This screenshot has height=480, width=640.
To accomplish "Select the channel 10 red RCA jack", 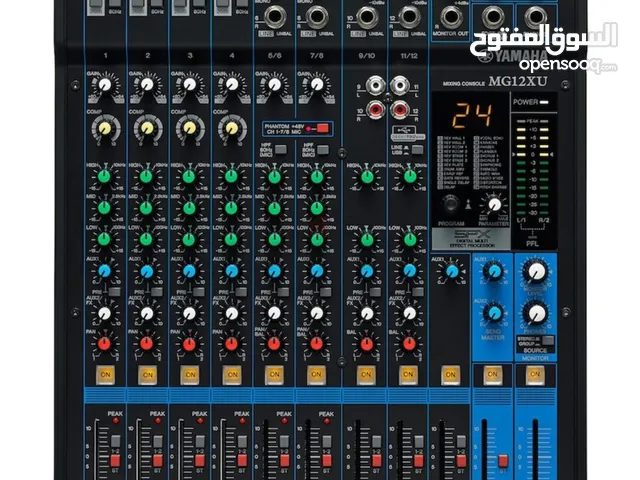I will pos(375,109).
